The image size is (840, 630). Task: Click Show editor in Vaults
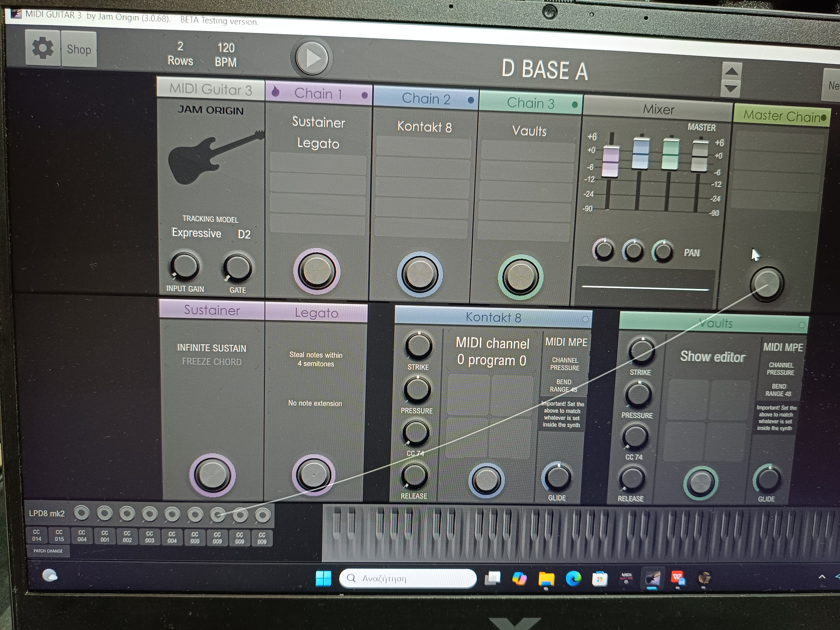click(x=712, y=357)
